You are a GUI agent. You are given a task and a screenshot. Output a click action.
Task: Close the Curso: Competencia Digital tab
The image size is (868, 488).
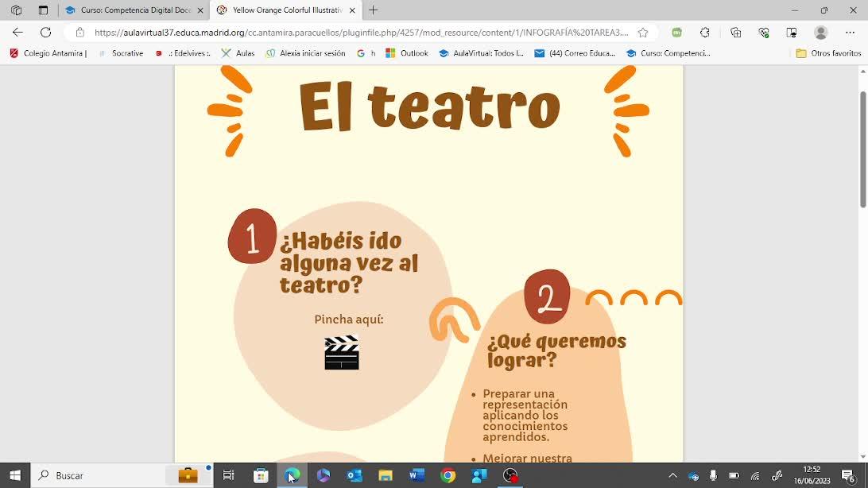pos(200,10)
